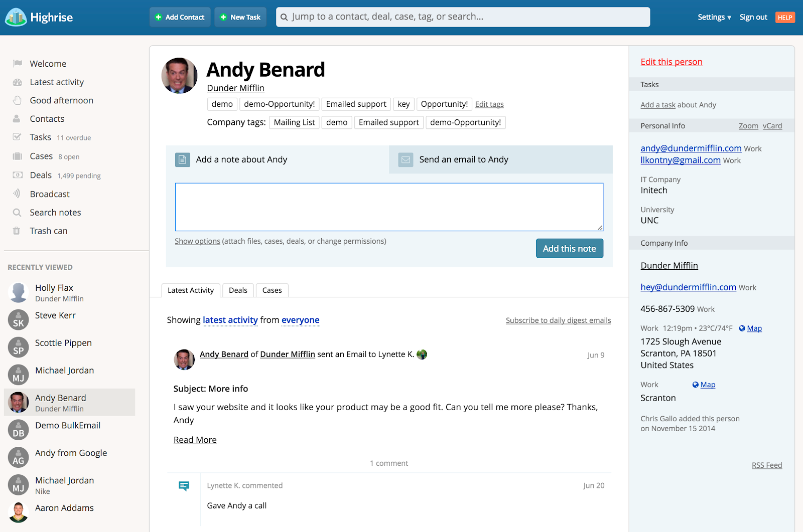Click the Welcome flag icon
Screen dimensions: 803x532
(x=18, y=63)
